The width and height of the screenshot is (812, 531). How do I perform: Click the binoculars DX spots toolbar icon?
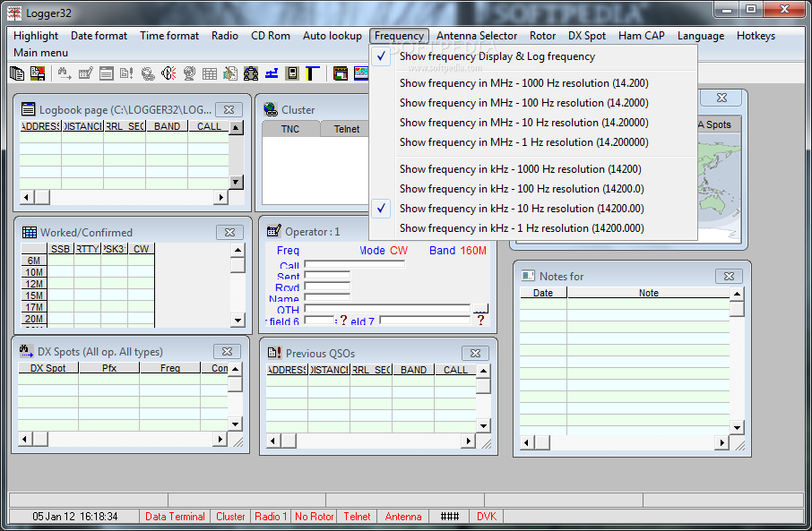tap(65, 73)
